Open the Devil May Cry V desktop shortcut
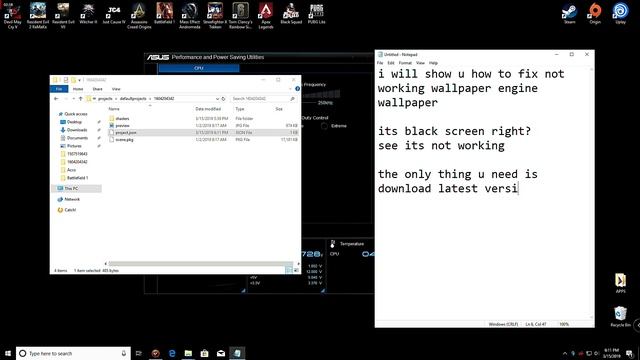 (x=12, y=16)
